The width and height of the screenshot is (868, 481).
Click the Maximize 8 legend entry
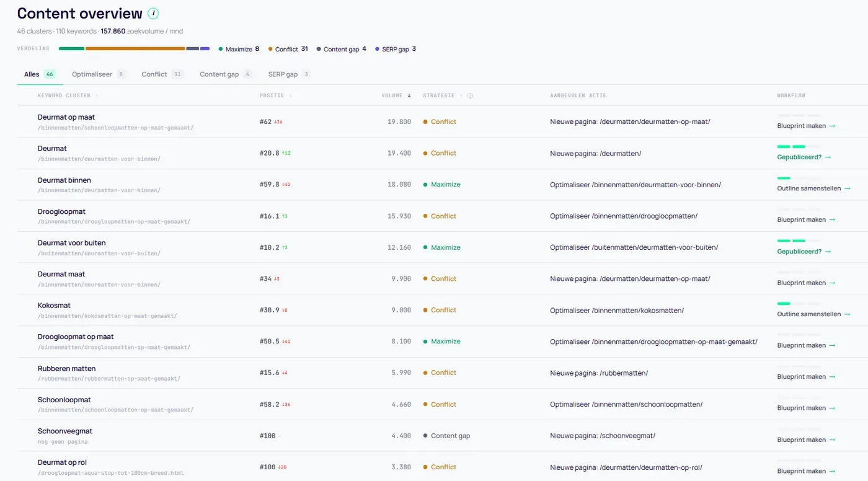coord(239,49)
